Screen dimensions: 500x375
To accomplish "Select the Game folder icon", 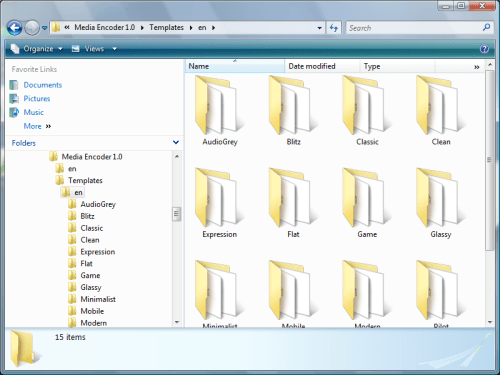I will click(367, 198).
